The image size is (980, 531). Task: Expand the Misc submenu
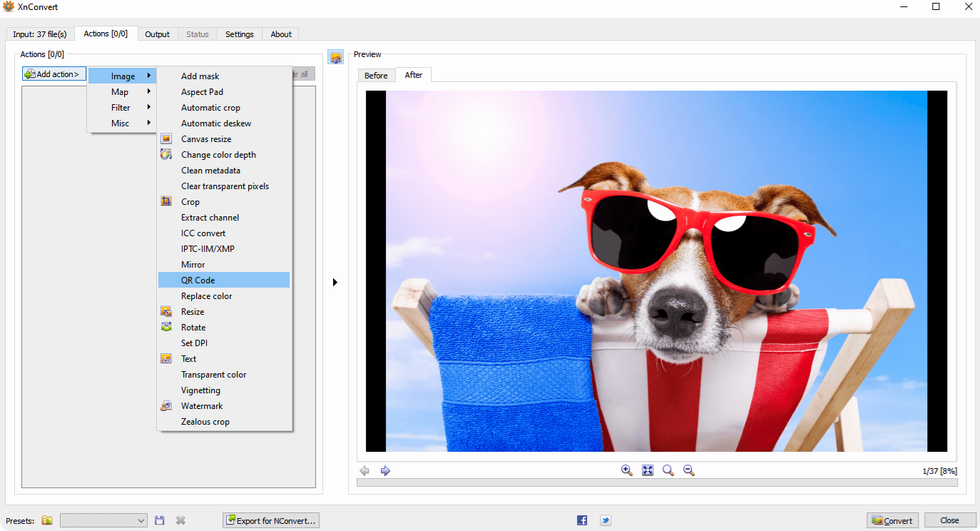(x=121, y=123)
